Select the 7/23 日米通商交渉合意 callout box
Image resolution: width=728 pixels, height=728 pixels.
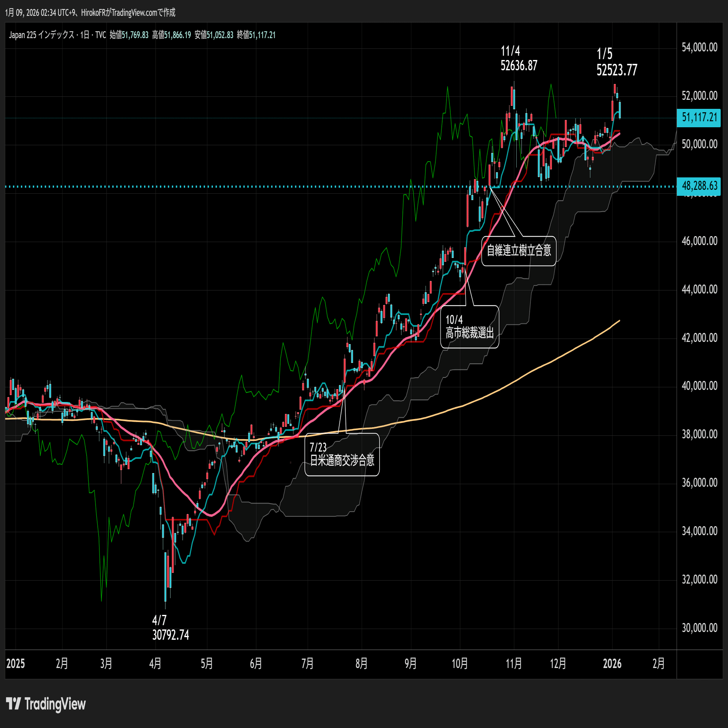coord(342,455)
